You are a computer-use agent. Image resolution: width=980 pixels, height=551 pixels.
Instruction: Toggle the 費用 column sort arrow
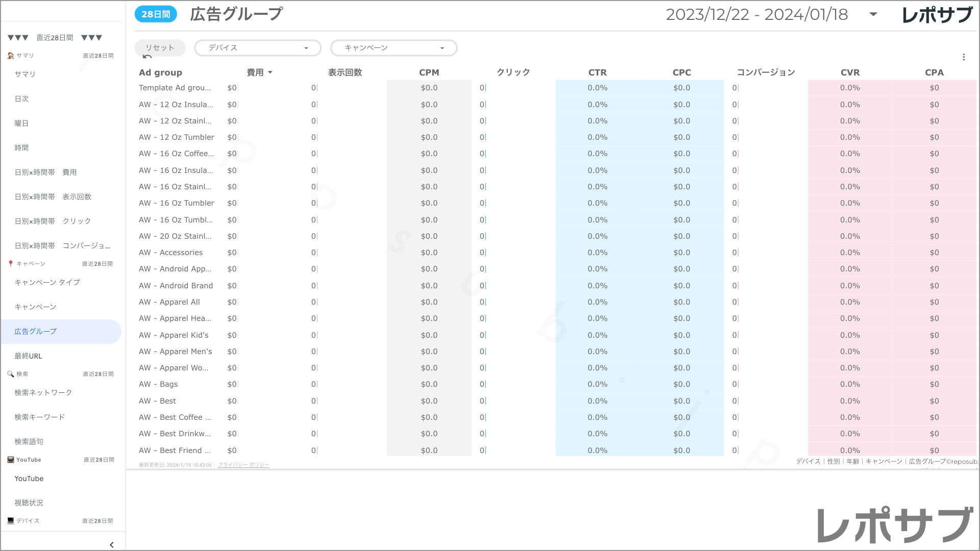(x=271, y=72)
